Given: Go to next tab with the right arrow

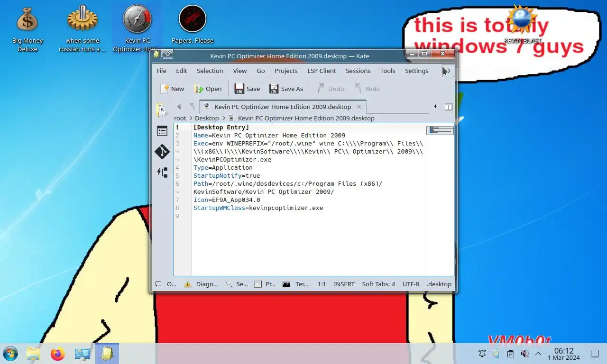Looking at the screenshot, I should tap(192, 107).
